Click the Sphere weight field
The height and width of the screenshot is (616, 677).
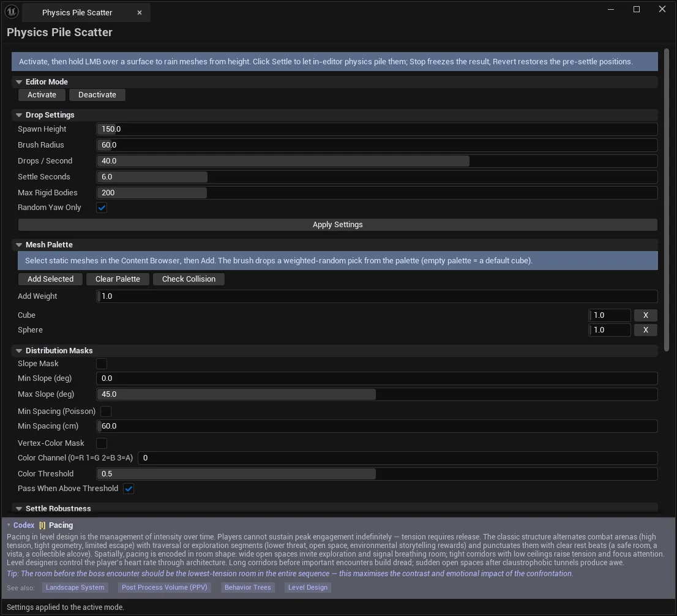tap(610, 330)
